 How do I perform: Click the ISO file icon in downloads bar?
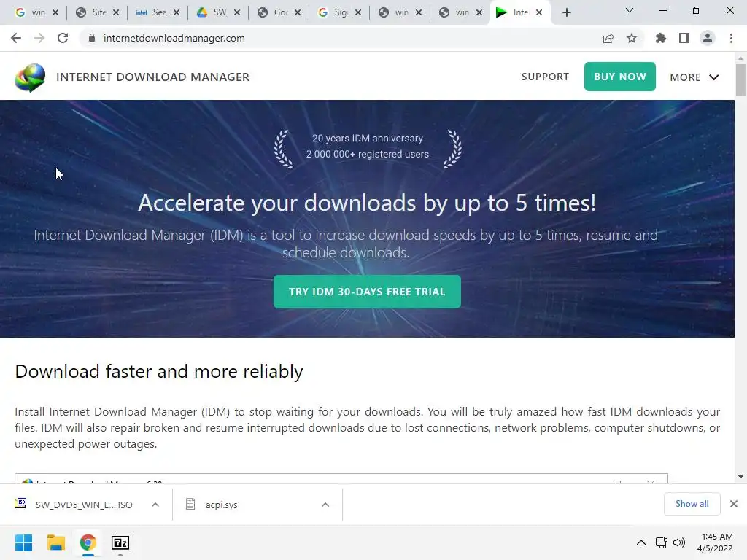[20, 504]
